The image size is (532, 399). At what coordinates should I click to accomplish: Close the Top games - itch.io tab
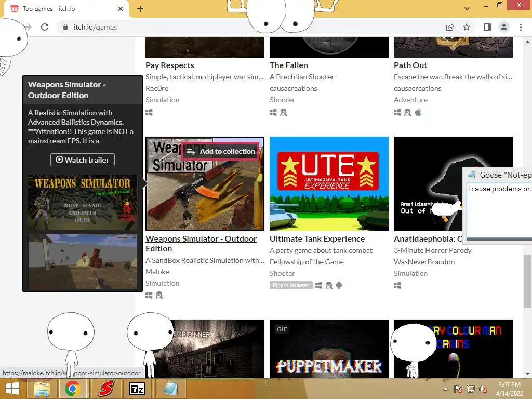pos(120,9)
